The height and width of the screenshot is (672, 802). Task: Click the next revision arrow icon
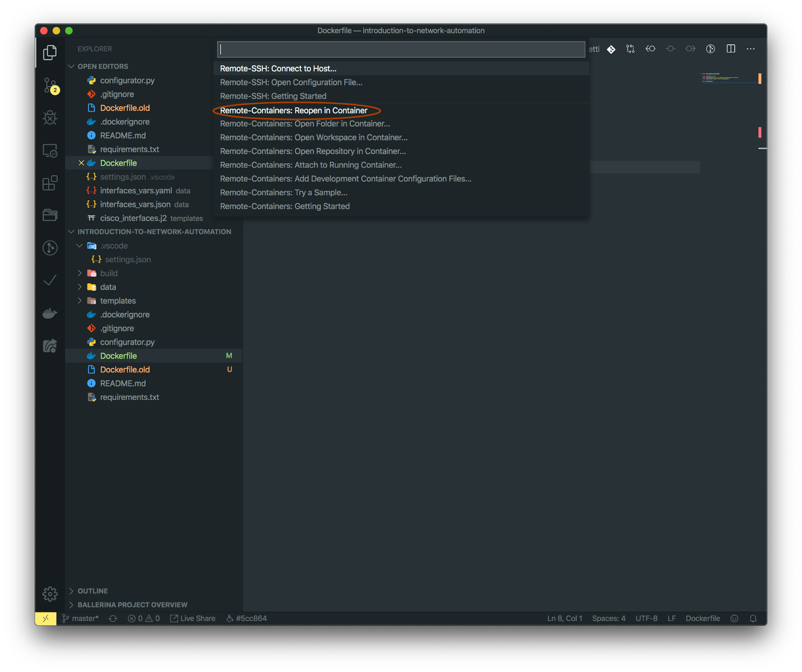coord(690,49)
